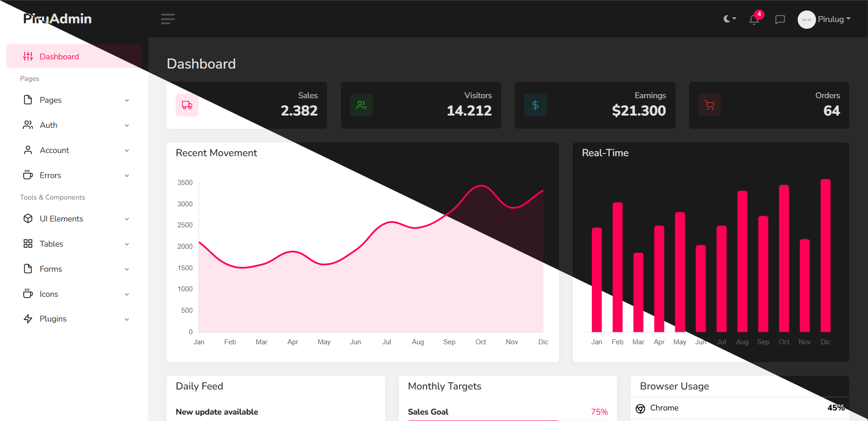Click the Orders cart icon

click(x=709, y=105)
